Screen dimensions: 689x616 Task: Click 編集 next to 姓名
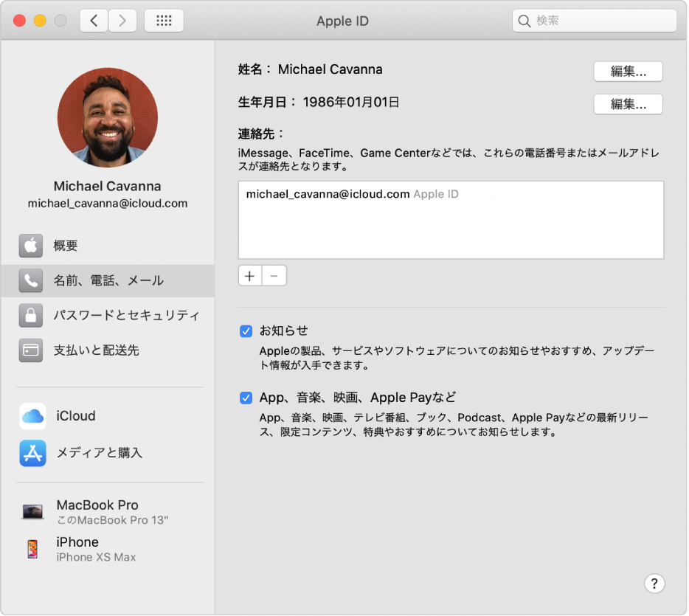tap(628, 71)
